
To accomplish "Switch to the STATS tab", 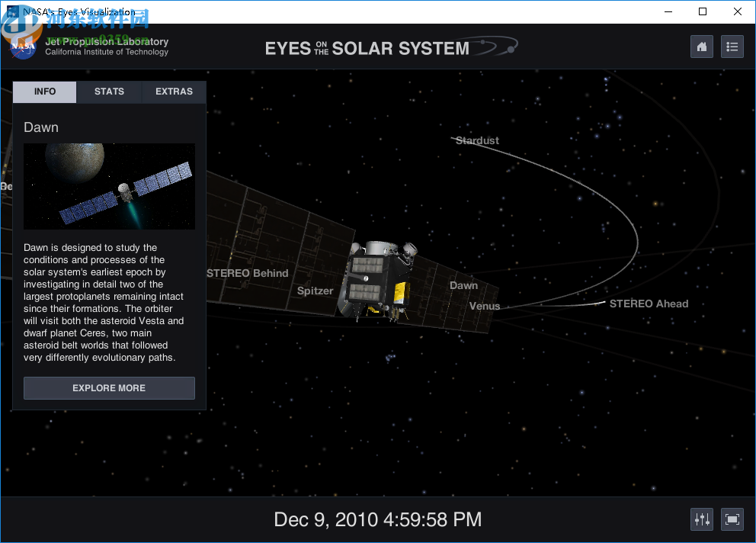I will point(108,92).
